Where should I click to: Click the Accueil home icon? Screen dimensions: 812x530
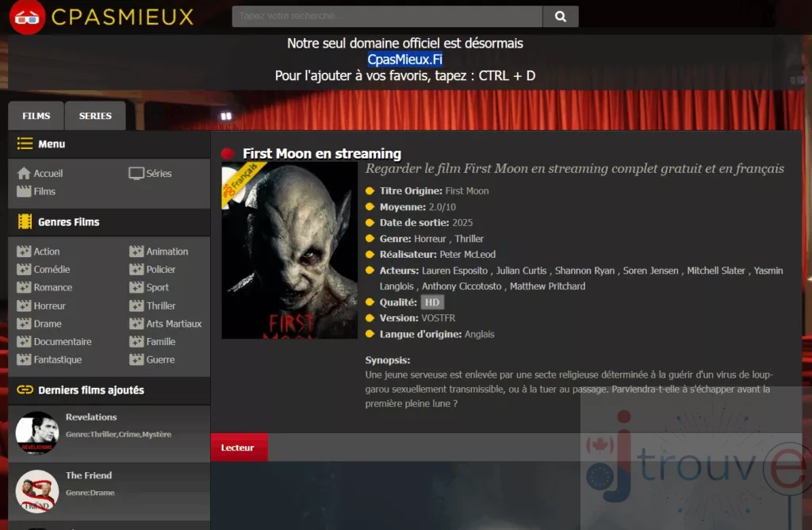[24, 173]
